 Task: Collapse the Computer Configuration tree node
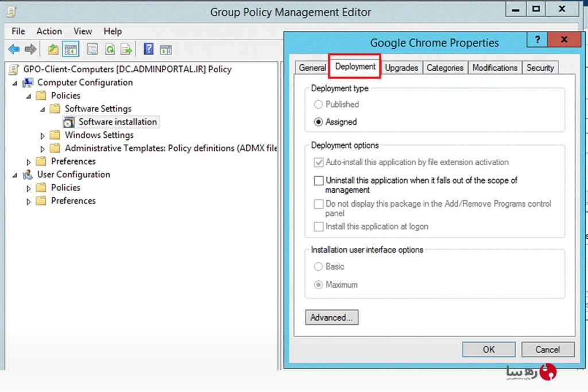tap(15, 83)
